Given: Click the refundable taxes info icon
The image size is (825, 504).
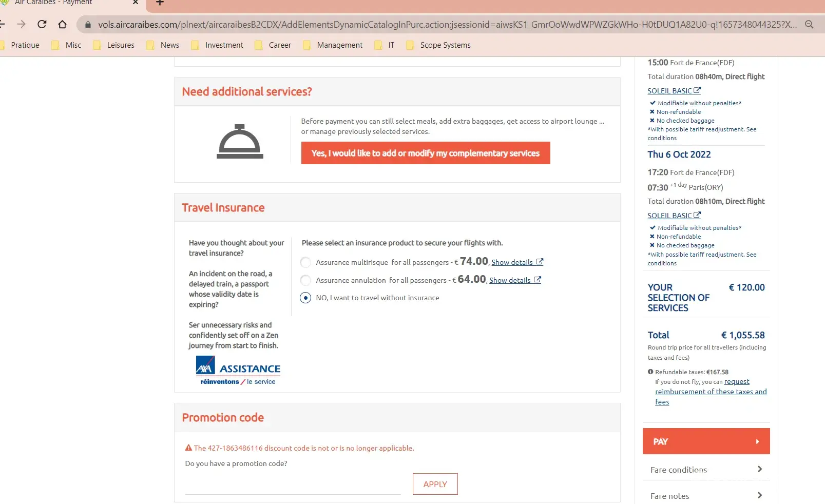Looking at the screenshot, I should (650, 372).
